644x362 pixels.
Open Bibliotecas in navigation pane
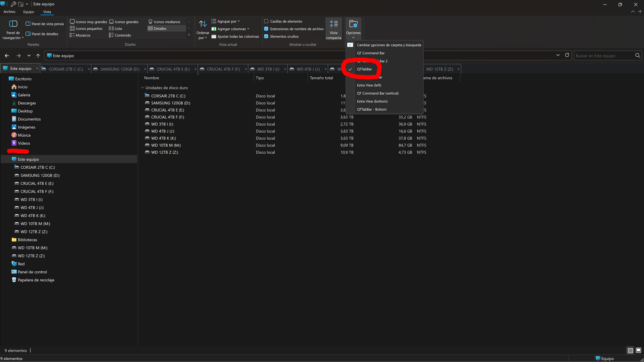tap(27, 240)
